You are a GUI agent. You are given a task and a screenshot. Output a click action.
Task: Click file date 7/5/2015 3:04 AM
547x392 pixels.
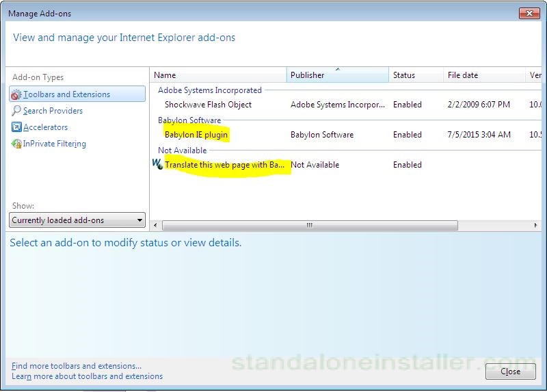click(479, 134)
